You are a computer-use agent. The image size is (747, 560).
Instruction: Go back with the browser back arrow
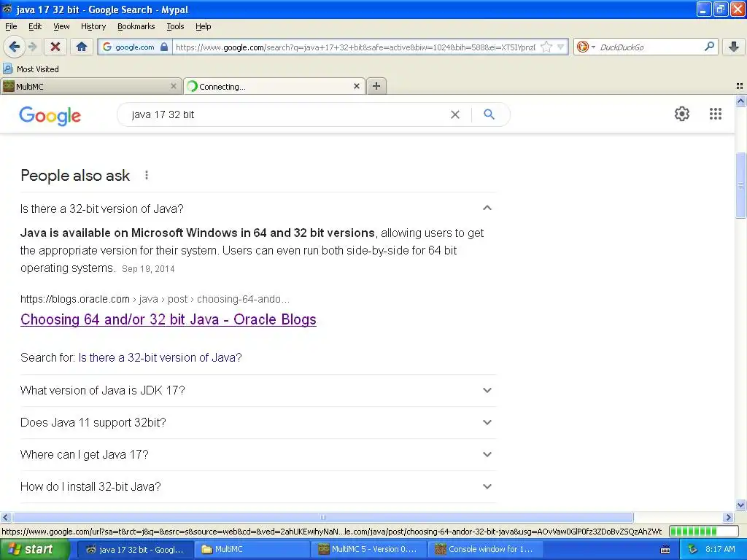click(15, 47)
